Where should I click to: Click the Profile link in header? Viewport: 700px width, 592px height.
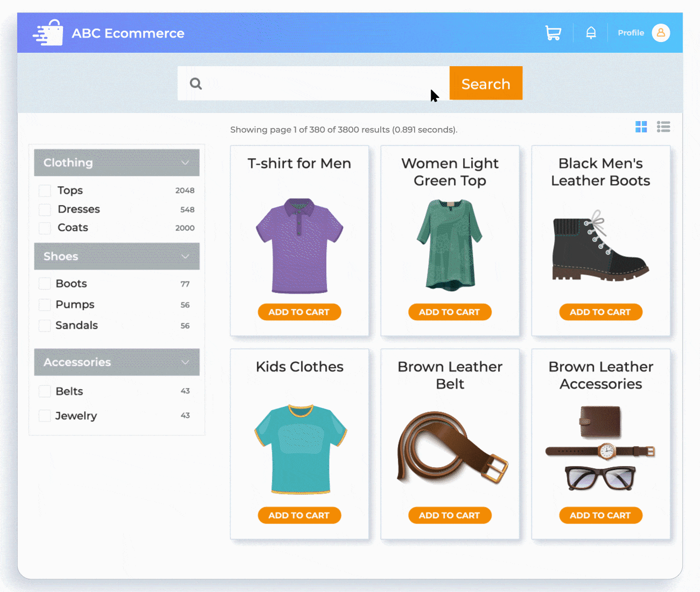coord(631,33)
